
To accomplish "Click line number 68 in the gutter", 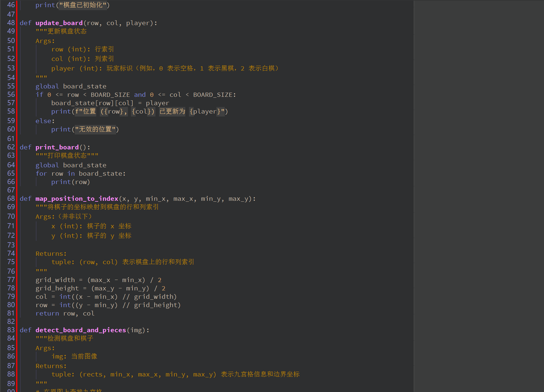I will pyautogui.click(x=11, y=198).
